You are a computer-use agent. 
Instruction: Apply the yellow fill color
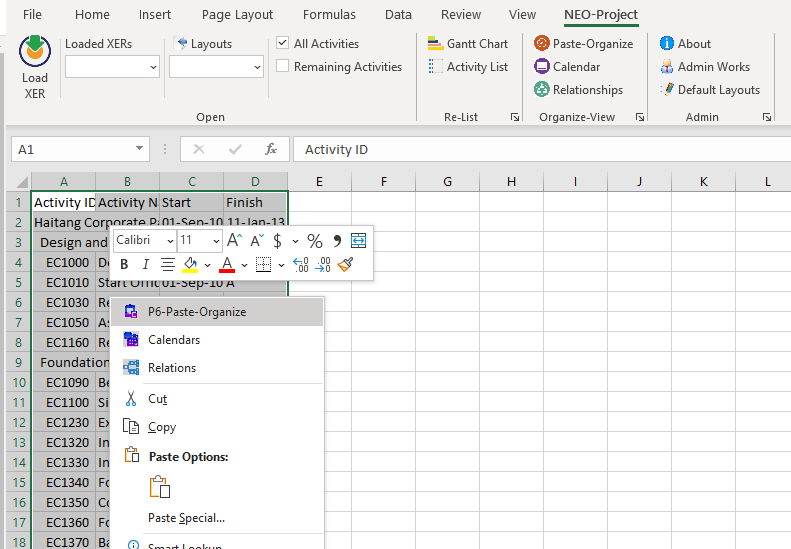pyautogui.click(x=190, y=264)
